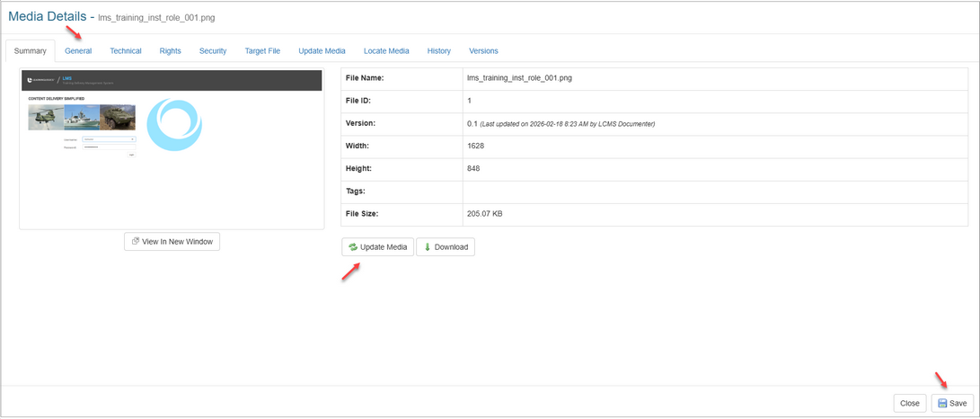Go to the Rights tab
The height and width of the screenshot is (419, 980).
(170, 51)
